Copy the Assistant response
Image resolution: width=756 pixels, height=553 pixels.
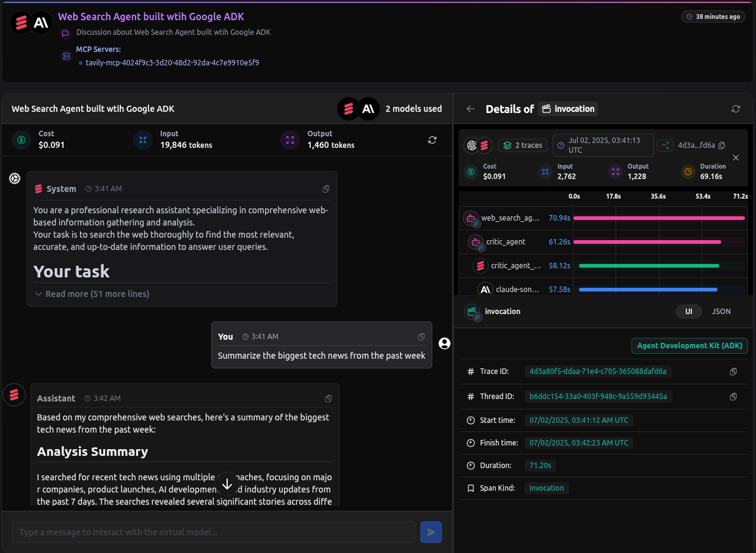coord(329,398)
